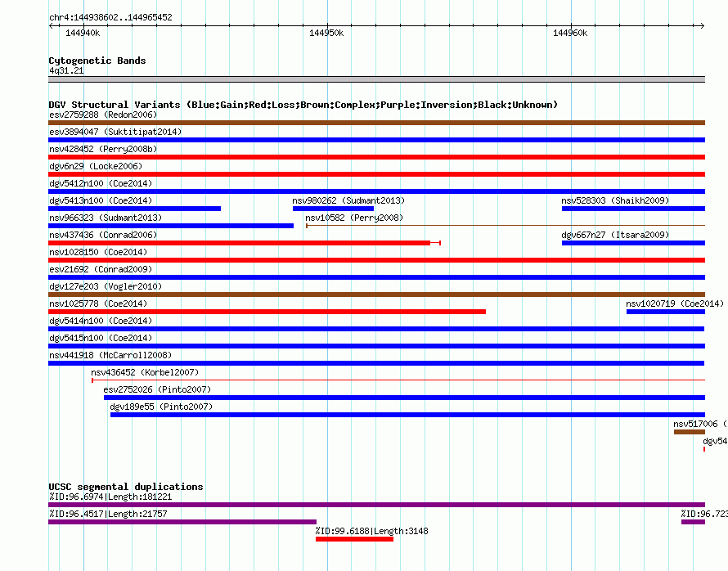Click variant nsv528303 (Shaikh2009) label

615,200
